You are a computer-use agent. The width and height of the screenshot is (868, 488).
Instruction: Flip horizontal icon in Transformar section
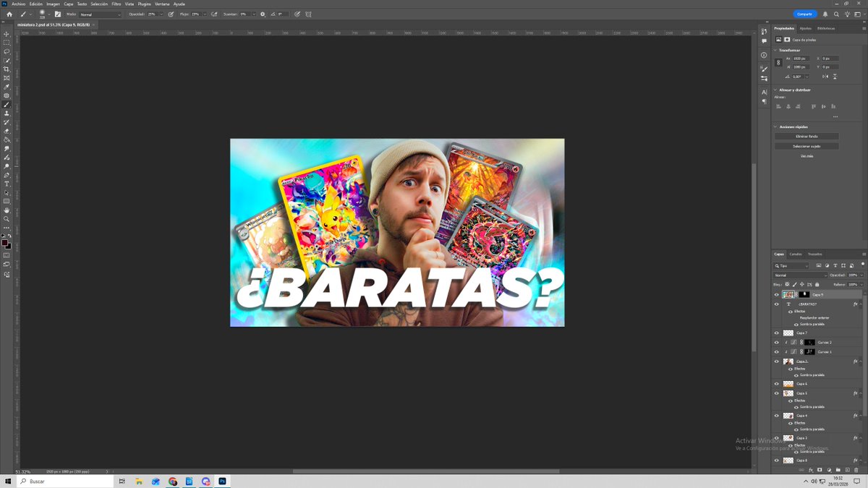click(825, 77)
